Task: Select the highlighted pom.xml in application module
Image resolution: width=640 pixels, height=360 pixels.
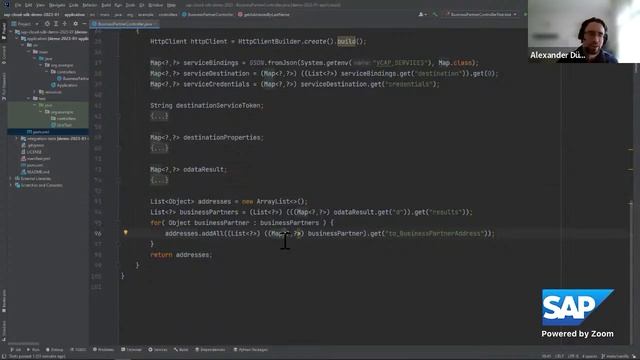Action: (38, 132)
